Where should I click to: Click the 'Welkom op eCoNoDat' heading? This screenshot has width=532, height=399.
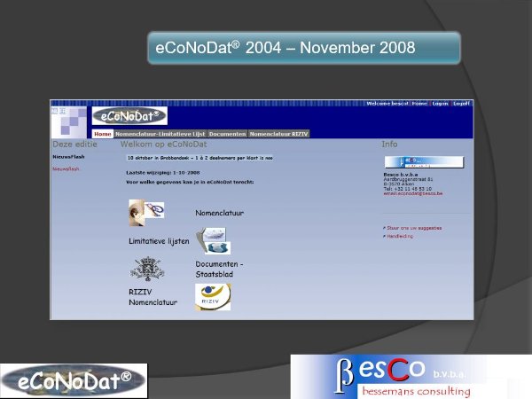(163, 145)
